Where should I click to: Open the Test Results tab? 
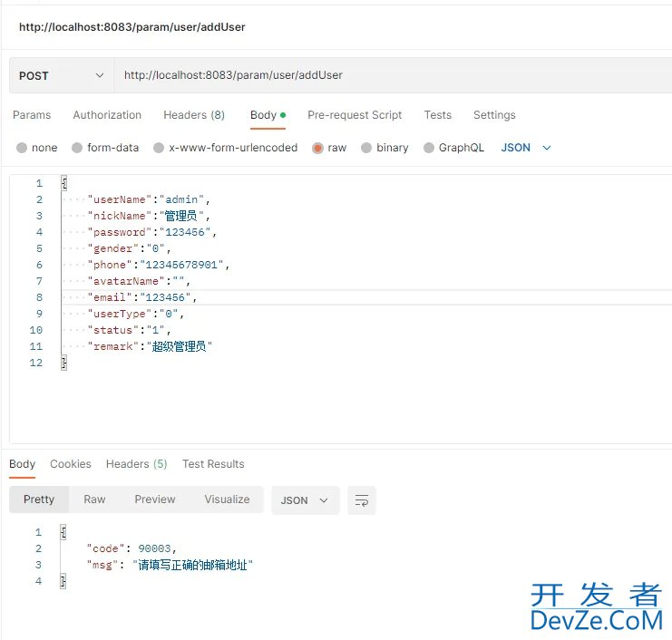click(x=213, y=464)
